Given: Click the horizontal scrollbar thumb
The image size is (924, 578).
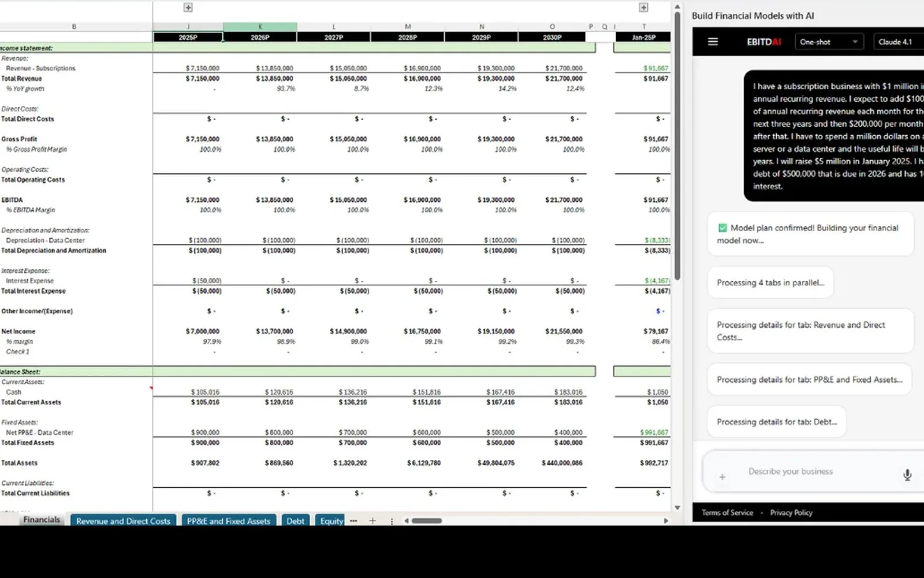Looking at the screenshot, I should (427, 521).
